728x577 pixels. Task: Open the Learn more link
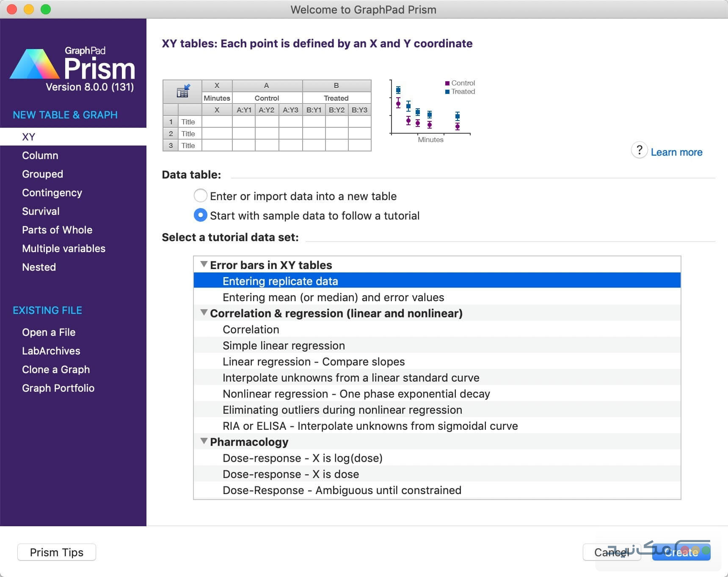click(676, 152)
